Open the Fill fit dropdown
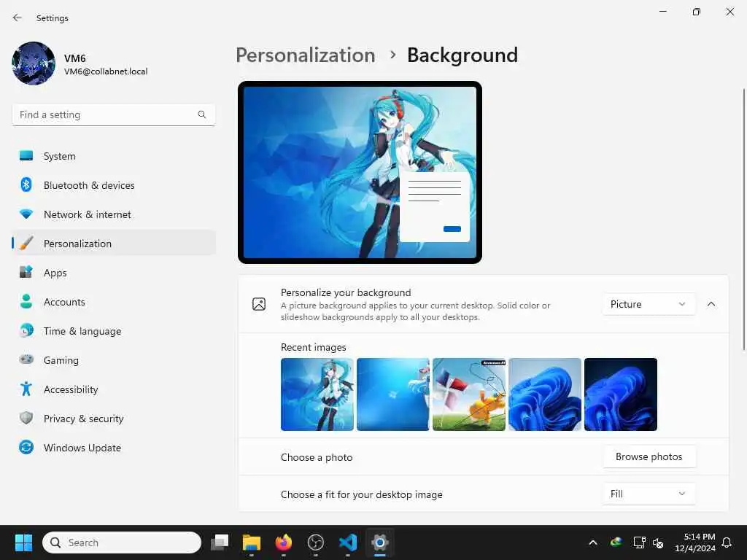The height and width of the screenshot is (560, 747). point(649,494)
